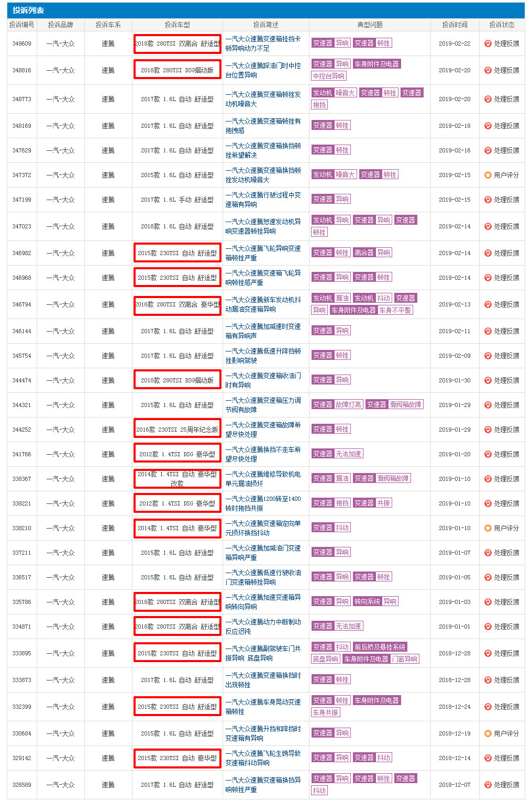This screenshot has height=802, width=532.
Task: Click the 车身不平整 issue tag
Action: tap(395, 311)
